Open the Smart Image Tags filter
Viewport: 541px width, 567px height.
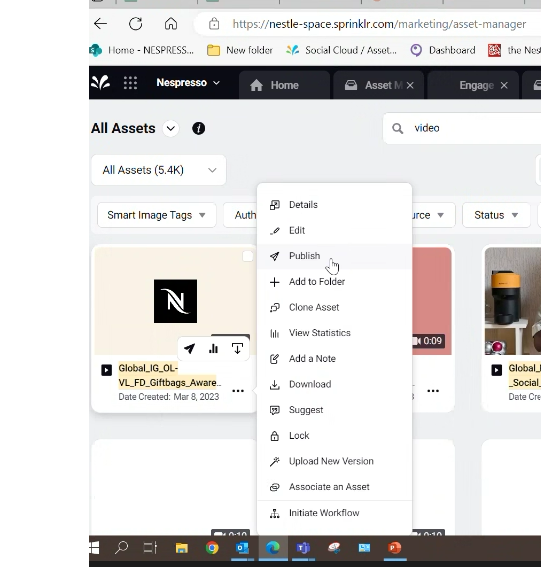(157, 215)
